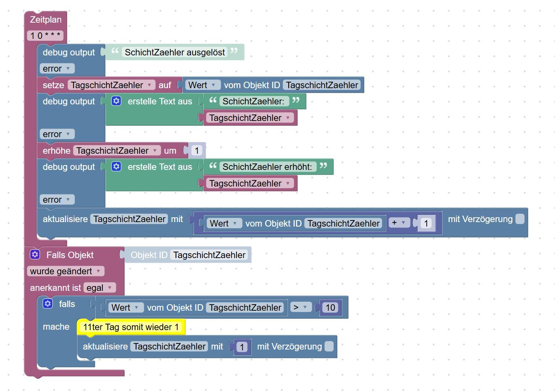Select object ID next to "aktualisiere" in the +1 update block
This screenshot has height=392, width=555.
click(129, 219)
